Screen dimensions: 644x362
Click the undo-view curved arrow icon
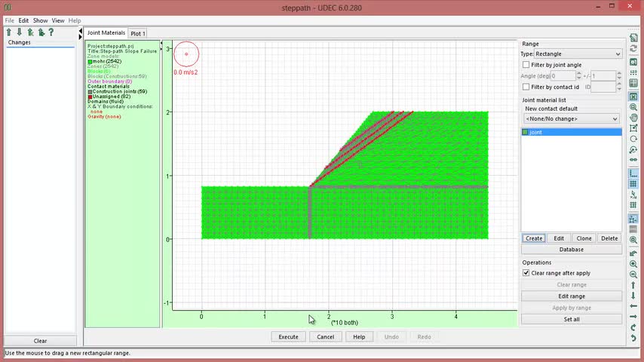(x=633, y=253)
